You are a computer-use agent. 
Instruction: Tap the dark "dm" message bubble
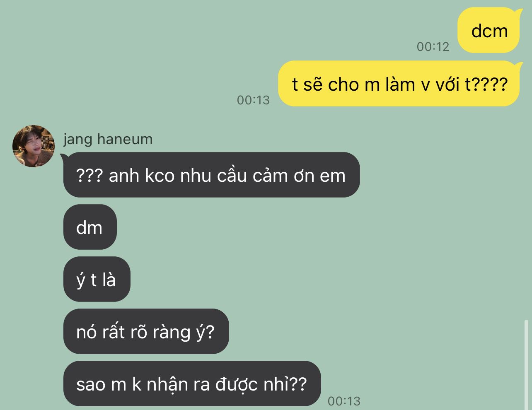click(90, 227)
